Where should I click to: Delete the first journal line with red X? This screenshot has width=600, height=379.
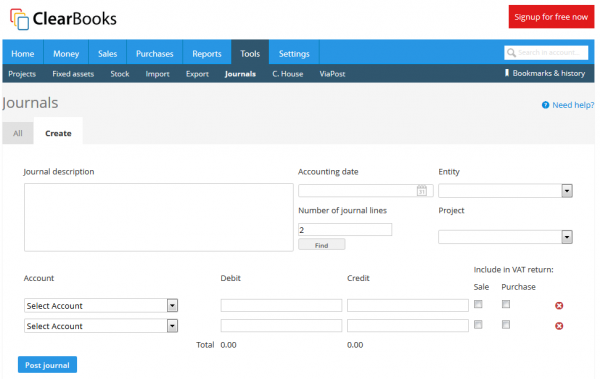(x=559, y=305)
